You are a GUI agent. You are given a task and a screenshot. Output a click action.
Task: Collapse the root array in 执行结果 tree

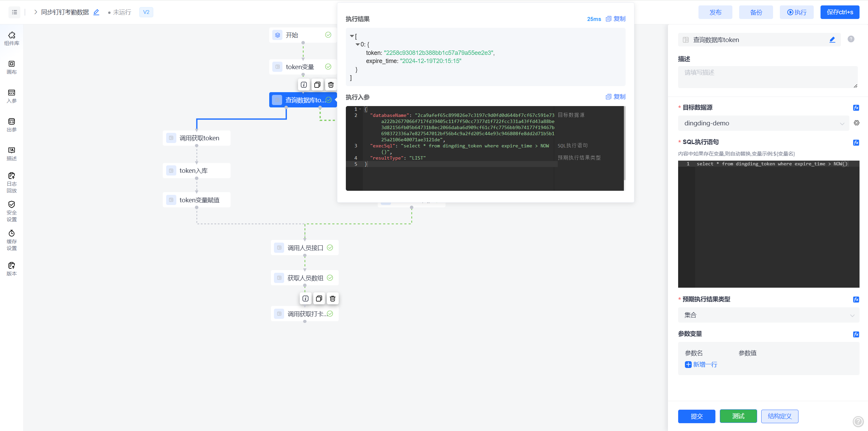(x=352, y=36)
